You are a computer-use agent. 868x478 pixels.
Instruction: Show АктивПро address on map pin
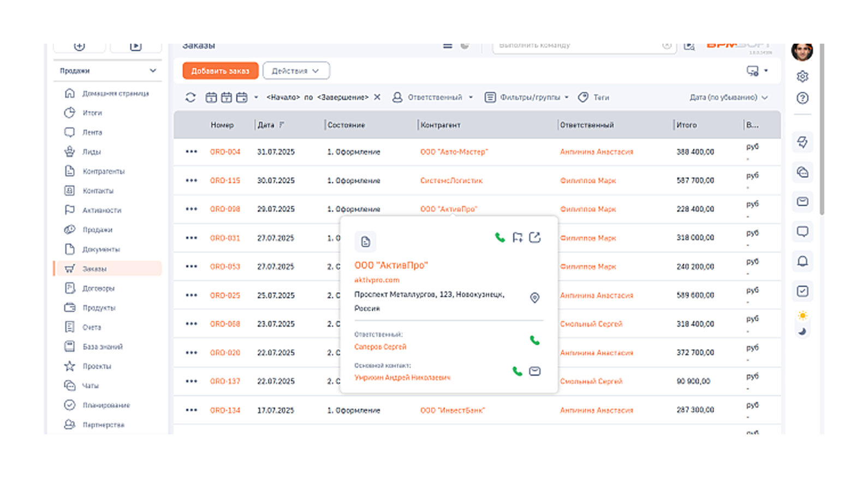(x=535, y=297)
